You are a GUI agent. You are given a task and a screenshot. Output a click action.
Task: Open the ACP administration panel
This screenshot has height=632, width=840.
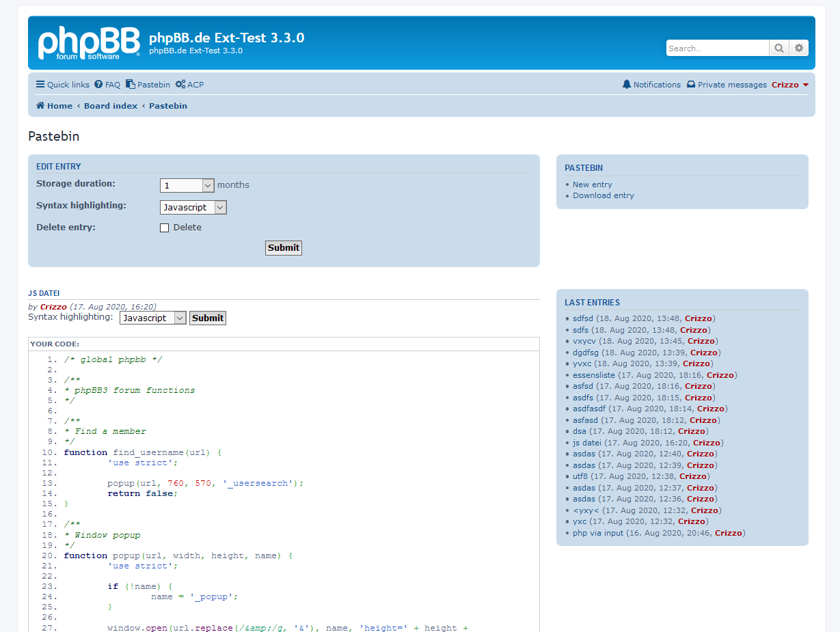click(x=189, y=85)
